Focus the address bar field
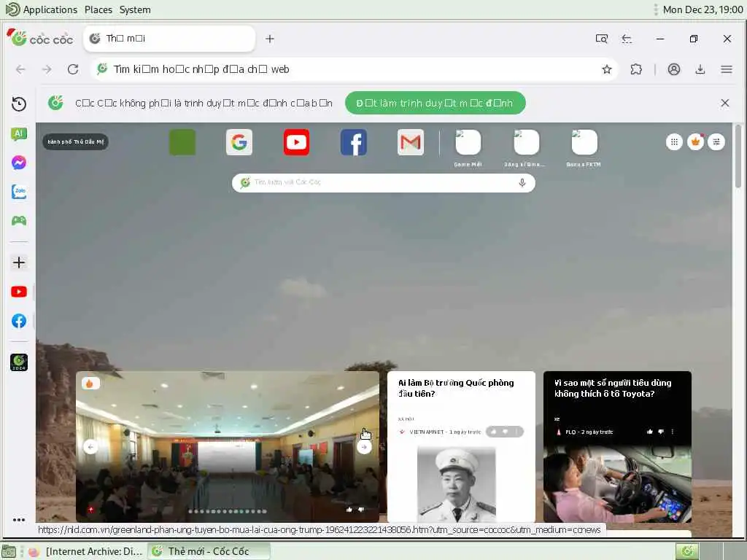This screenshot has height=560, width=747. tap(355, 69)
